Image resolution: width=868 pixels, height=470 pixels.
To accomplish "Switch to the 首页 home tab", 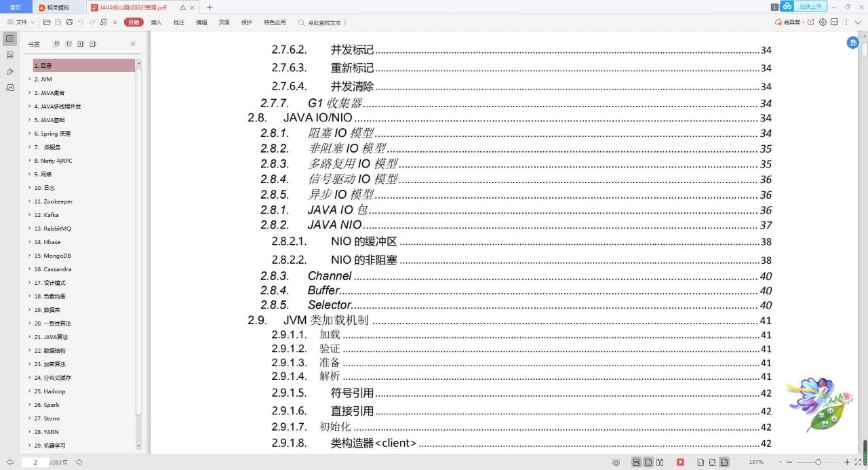I will pyautogui.click(x=15, y=7).
